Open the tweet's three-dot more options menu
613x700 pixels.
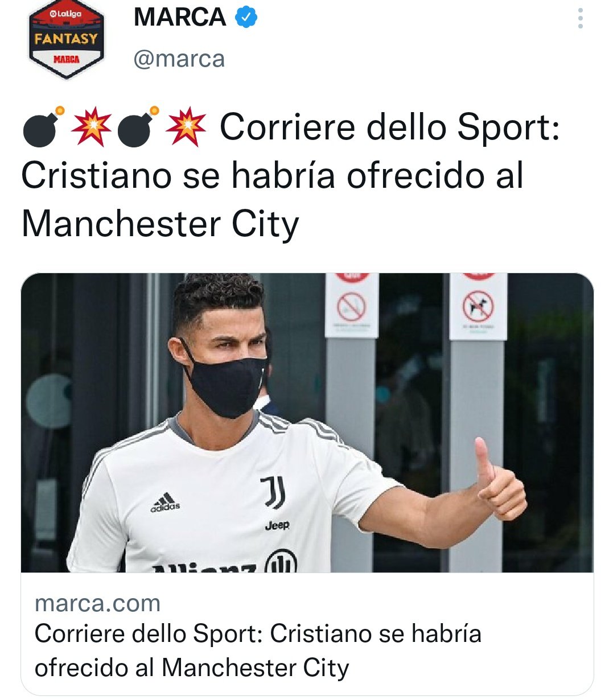click(x=580, y=18)
